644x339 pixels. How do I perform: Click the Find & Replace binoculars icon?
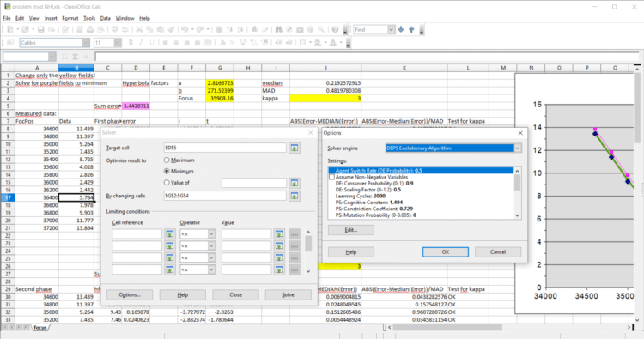pos(279,29)
